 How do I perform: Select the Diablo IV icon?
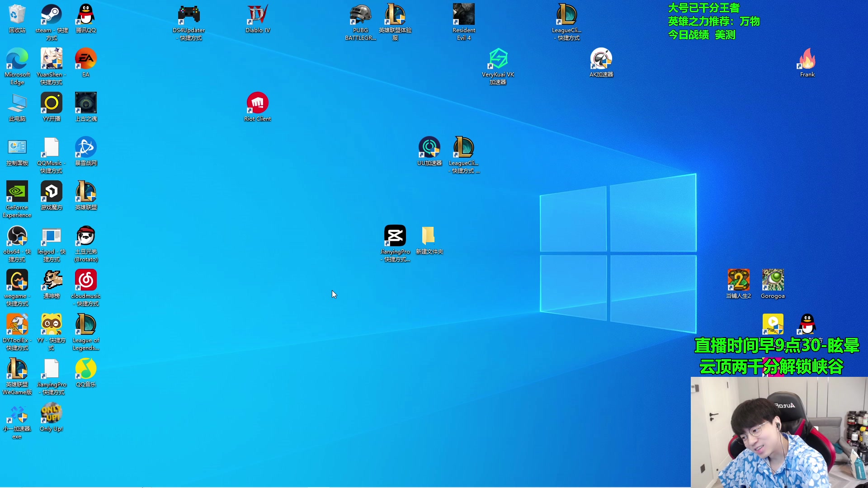[258, 19]
